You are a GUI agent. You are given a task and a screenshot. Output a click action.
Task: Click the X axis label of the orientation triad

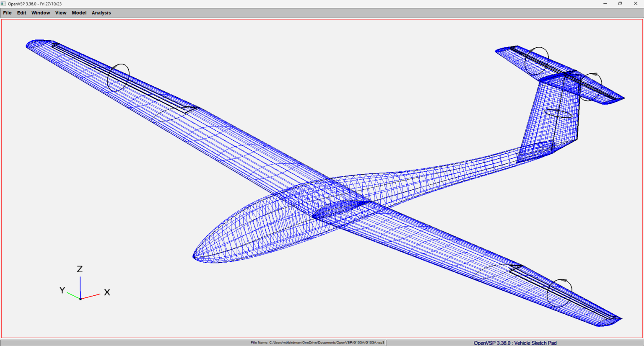(x=107, y=292)
